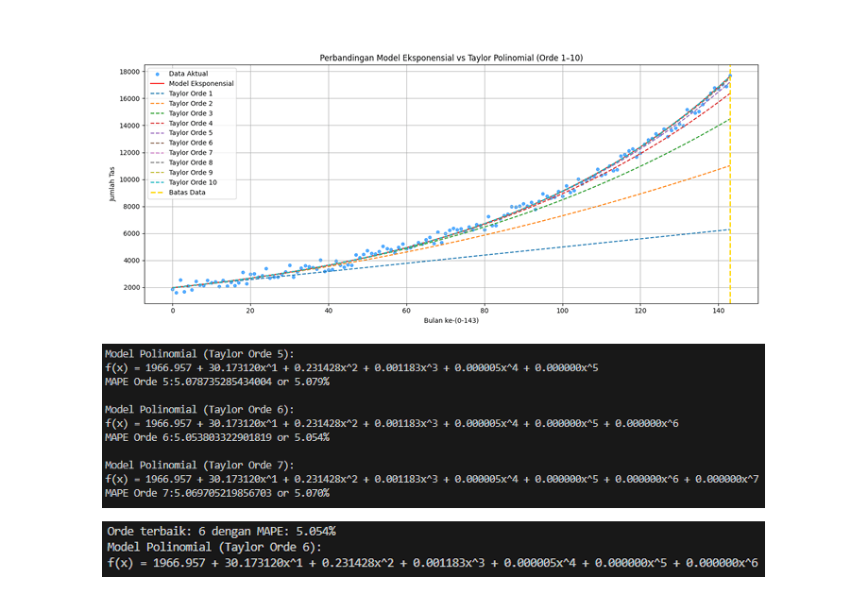The height and width of the screenshot is (594, 868).
Task: Click the Taylor Orde 10 legend entry
Action: click(x=183, y=182)
